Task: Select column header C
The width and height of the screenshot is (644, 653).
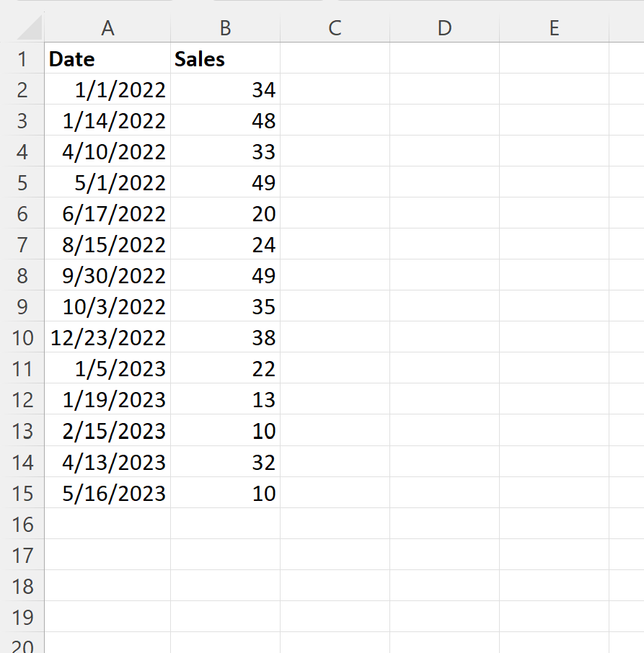Action: pos(334,28)
